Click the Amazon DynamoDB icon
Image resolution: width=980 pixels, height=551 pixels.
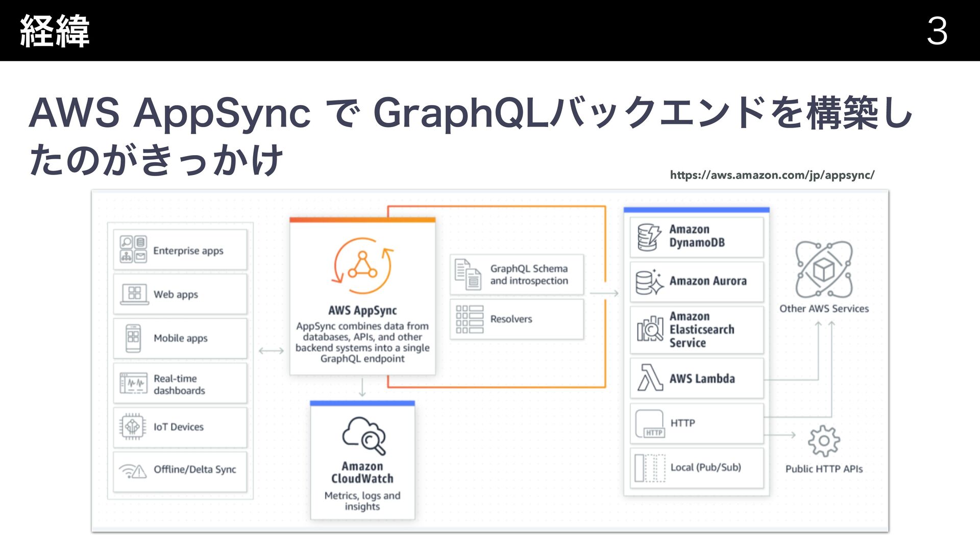coord(649,237)
